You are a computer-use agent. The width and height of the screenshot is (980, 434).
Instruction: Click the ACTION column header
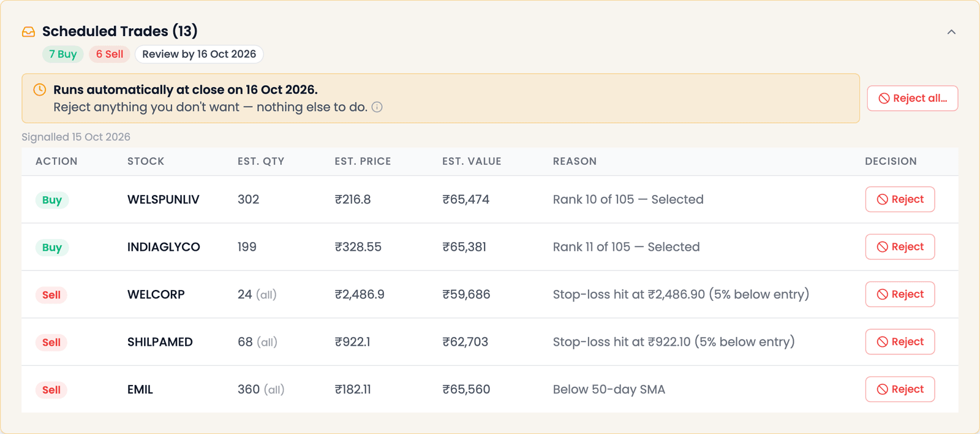tap(56, 161)
